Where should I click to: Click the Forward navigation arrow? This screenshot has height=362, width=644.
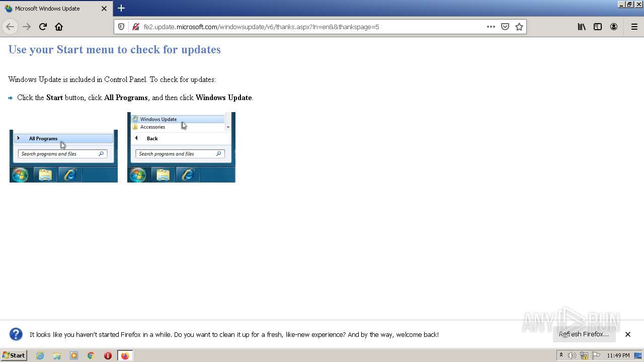pos(27,27)
